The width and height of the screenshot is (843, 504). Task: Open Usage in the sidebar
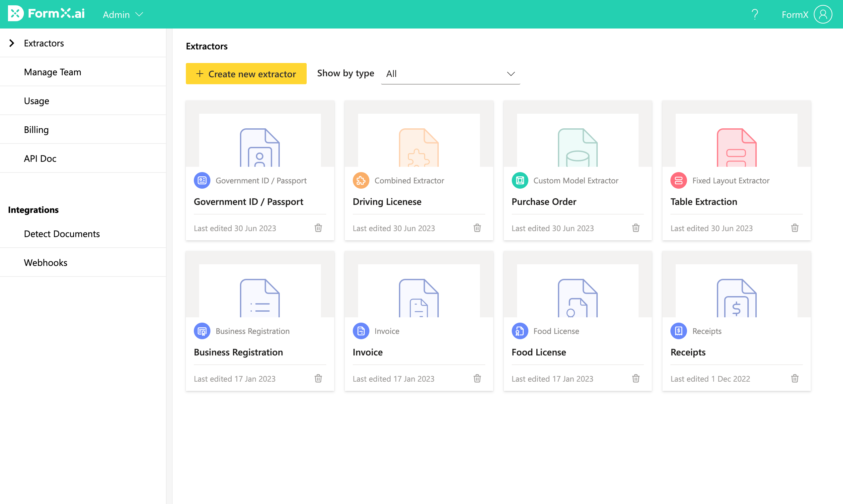tap(37, 101)
